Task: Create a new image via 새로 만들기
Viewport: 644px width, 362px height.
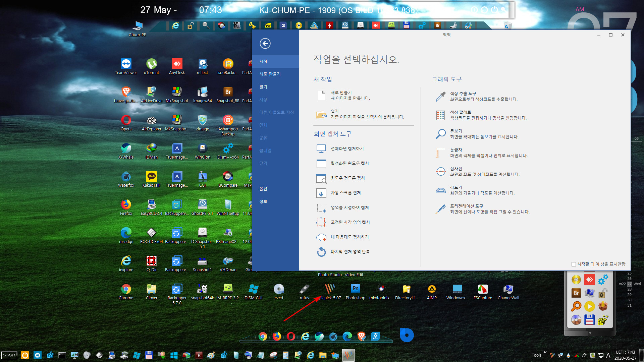Action: [343, 95]
